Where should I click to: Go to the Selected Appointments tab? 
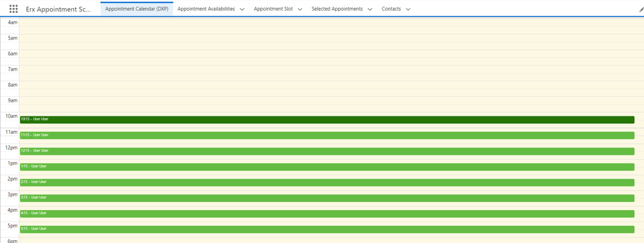(336, 9)
